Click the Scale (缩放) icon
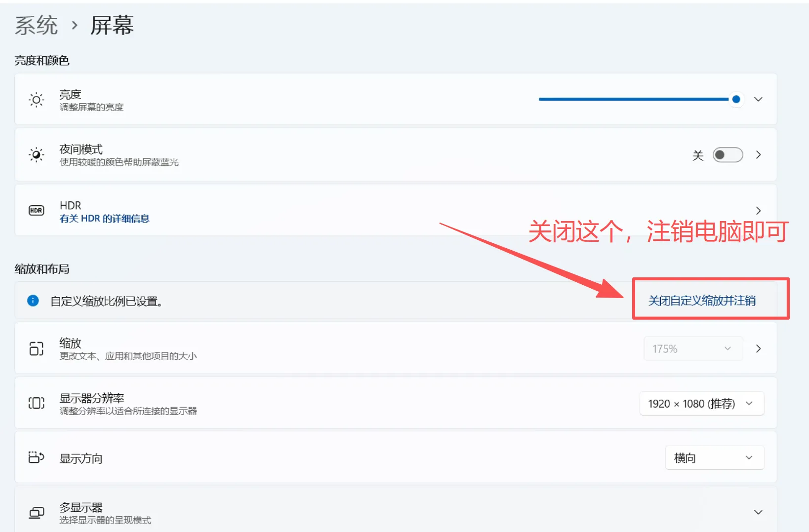This screenshot has width=809, height=532. (x=36, y=348)
